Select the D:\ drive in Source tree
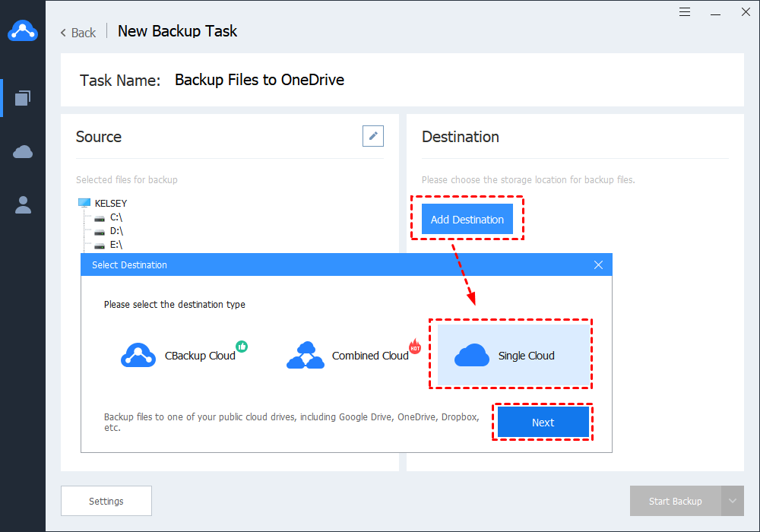The height and width of the screenshot is (532, 760). coord(116,230)
